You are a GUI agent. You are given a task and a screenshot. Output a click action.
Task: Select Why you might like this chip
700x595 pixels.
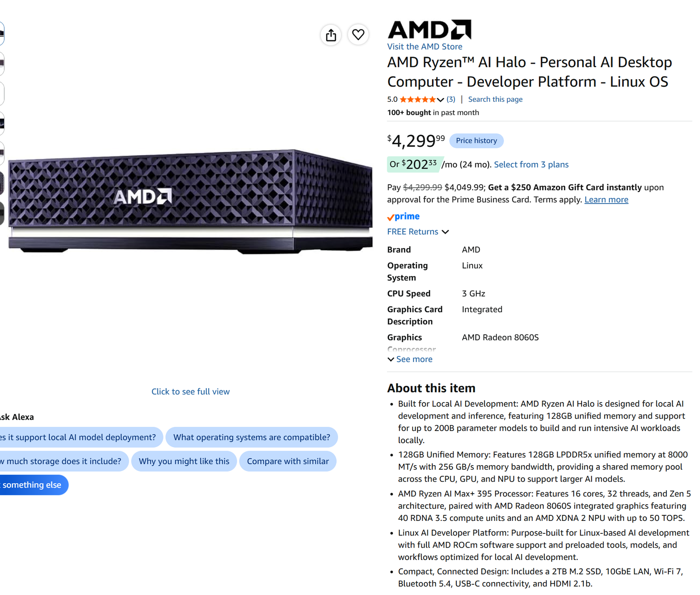click(184, 461)
